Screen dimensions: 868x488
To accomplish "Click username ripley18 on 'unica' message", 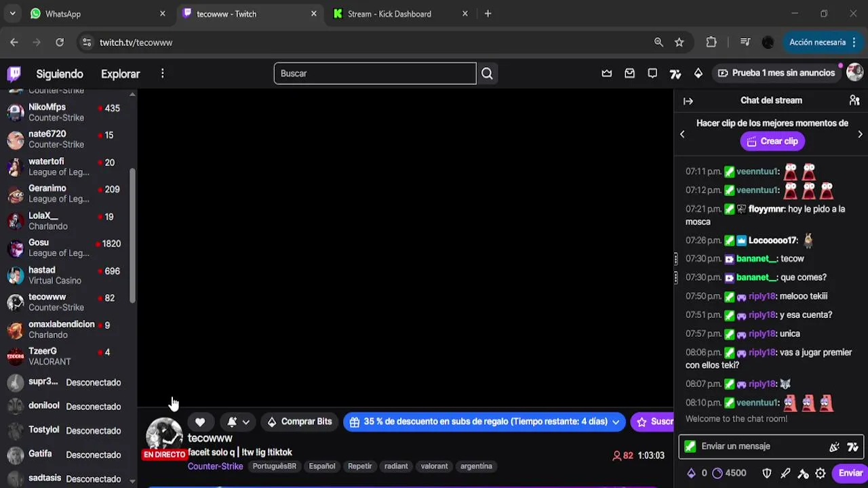I will pyautogui.click(x=762, y=333).
